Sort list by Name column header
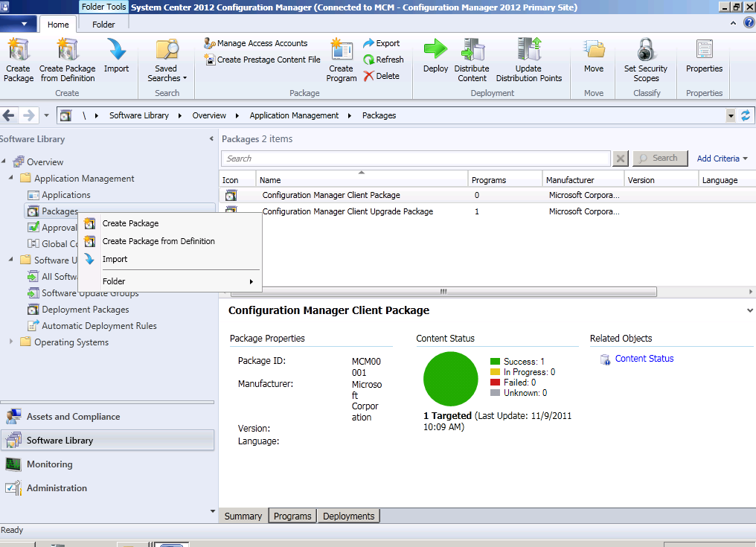Viewport: 756px width, 547px height. tap(362, 179)
